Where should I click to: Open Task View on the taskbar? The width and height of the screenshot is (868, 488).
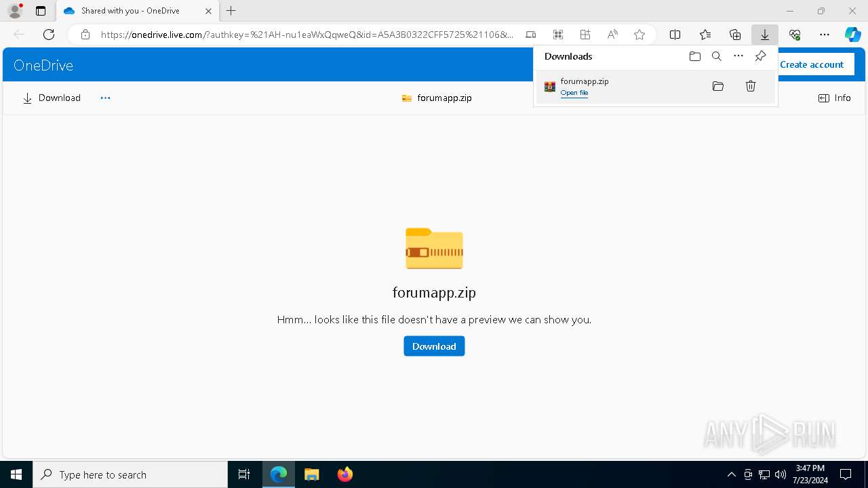point(244,474)
